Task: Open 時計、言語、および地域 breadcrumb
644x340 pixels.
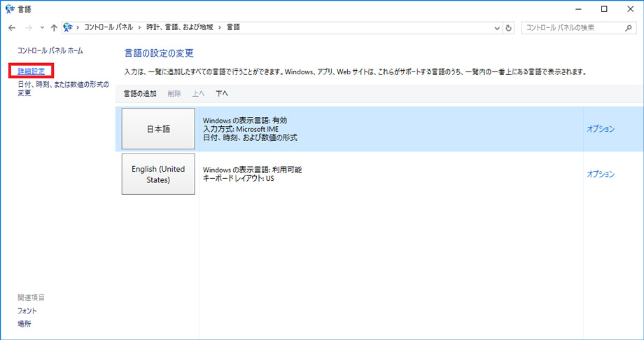Action: [x=180, y=27]
